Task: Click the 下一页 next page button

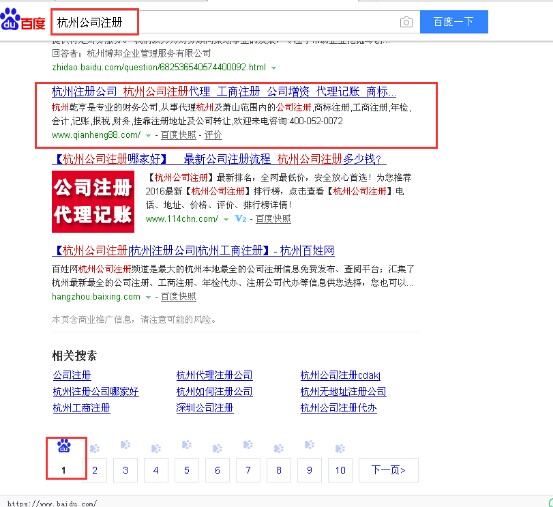Action: click(389, 470)
